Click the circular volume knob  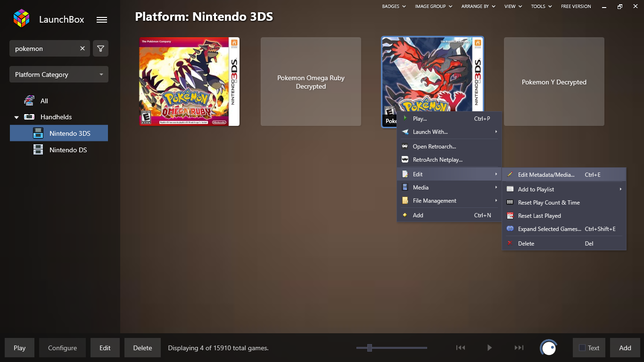pos(549,348)
